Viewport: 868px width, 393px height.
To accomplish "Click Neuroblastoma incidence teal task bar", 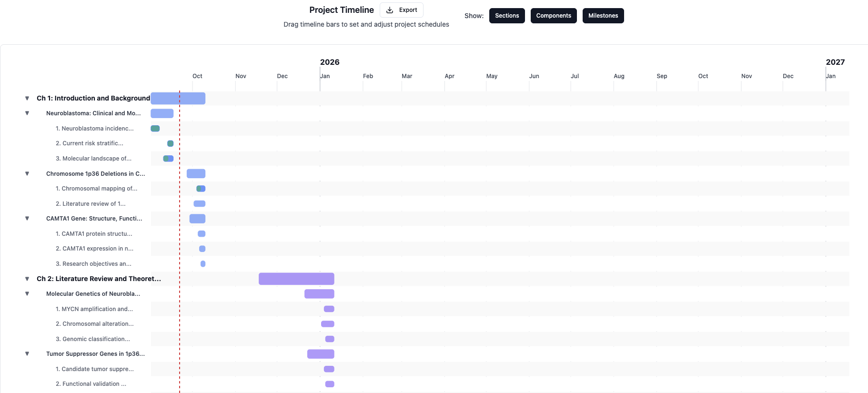I will tap(155, 129).
